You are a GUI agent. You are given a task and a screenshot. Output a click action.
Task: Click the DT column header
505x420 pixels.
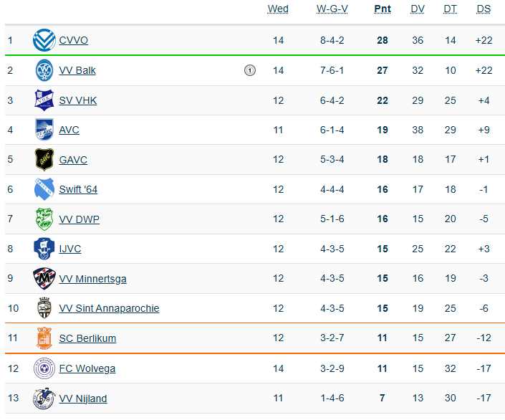pyautogui.click(x=450, y=9)
